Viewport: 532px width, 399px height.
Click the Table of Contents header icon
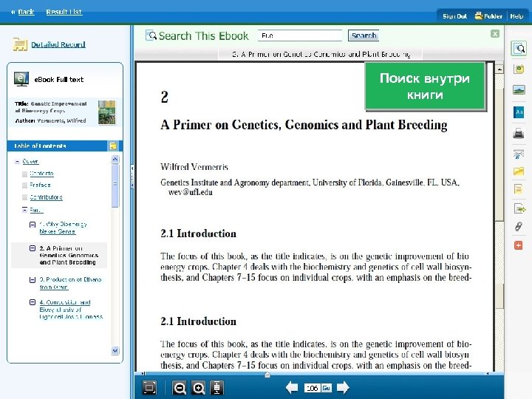113,146
